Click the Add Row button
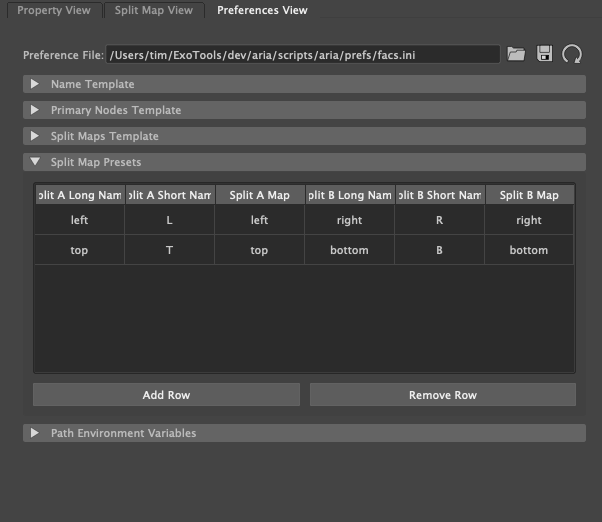Image resolution: width=602 pixels, height=522 pixels. click(166, 395)
